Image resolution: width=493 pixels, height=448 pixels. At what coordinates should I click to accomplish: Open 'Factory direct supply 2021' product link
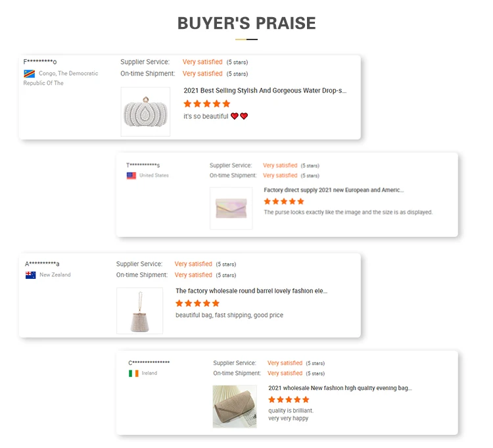(333, 190)
